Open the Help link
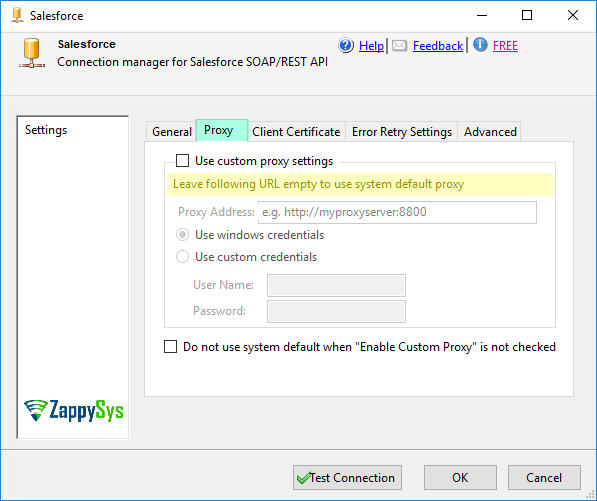The height and width of the screenshot is (501, 597). click(x=371, y=46)
